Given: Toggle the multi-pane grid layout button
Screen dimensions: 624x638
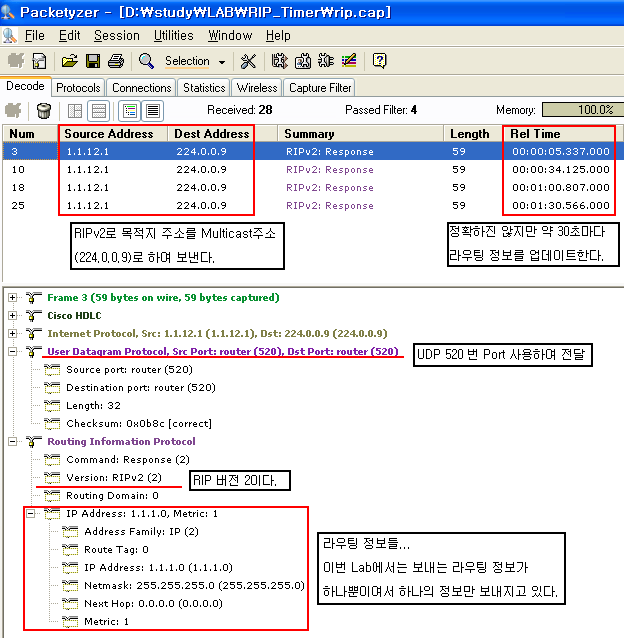Looking at the screenshot, I should click(x=75, y=111).
